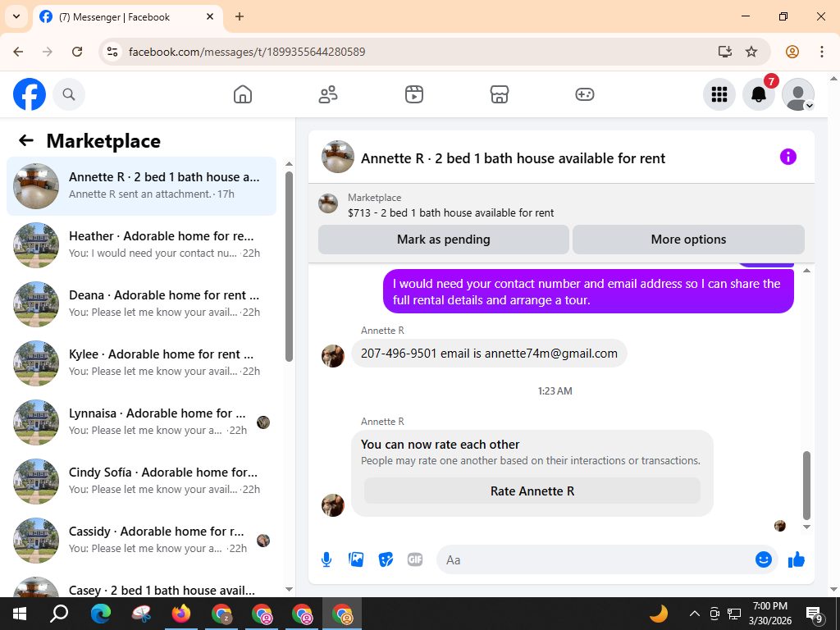Open tab search dropdown arrow
This screenshot has width=840, height=630.
pyautogui.click(x=16, y=16)
